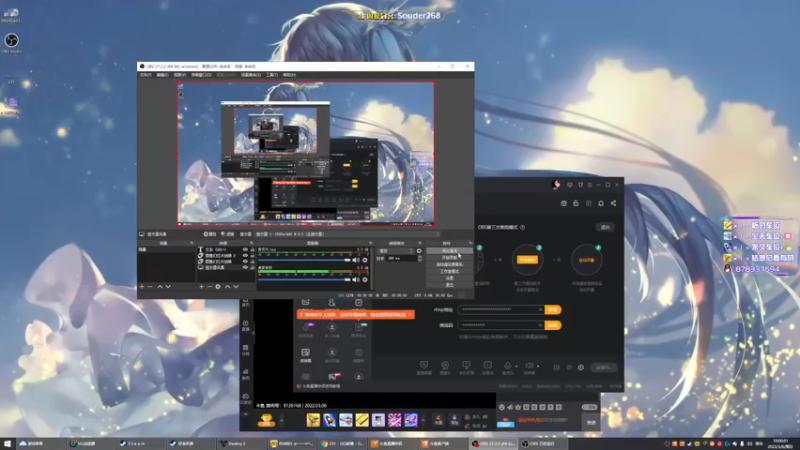
Task: Toggle visibility eye of the Image Slide Show 2 source
Action: 245,256
